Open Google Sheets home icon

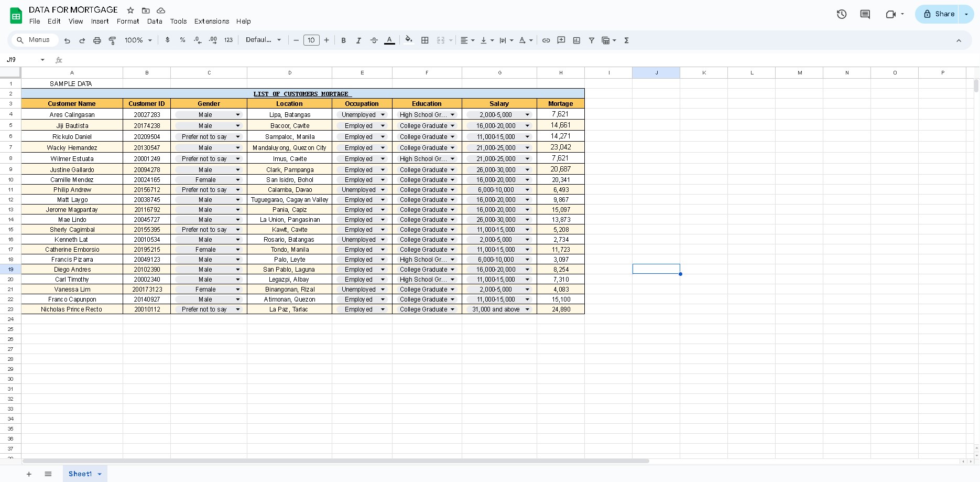click(16, 16)
